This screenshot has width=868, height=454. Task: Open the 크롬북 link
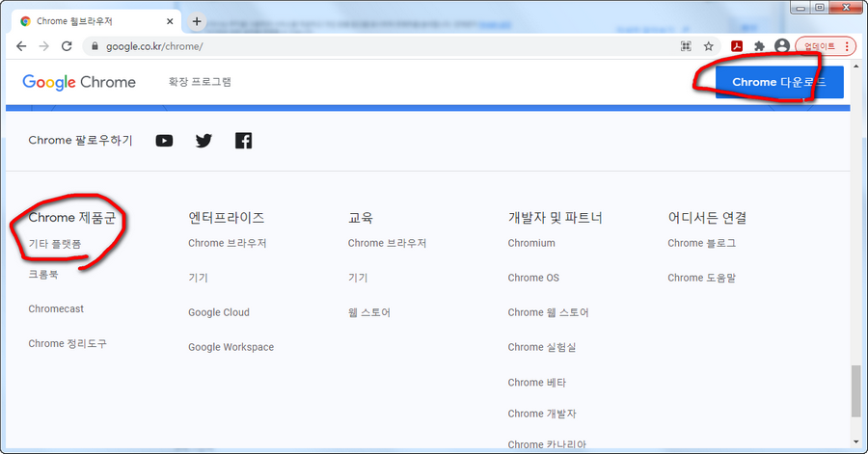[43, 275]
